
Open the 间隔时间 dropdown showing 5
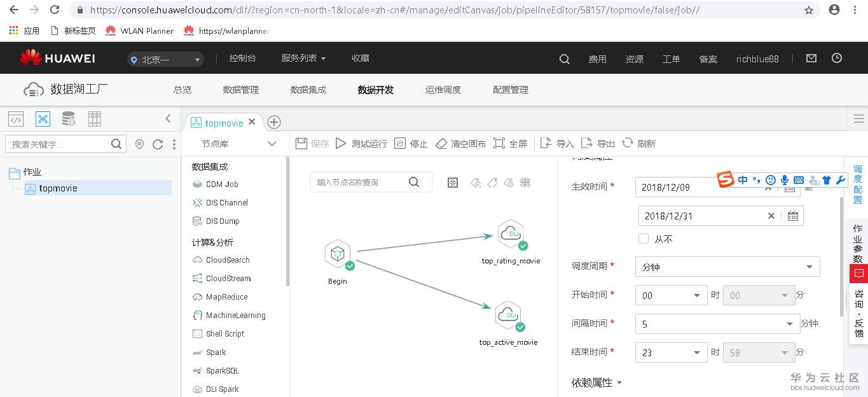pyautogui.click(x=717, y=324)
